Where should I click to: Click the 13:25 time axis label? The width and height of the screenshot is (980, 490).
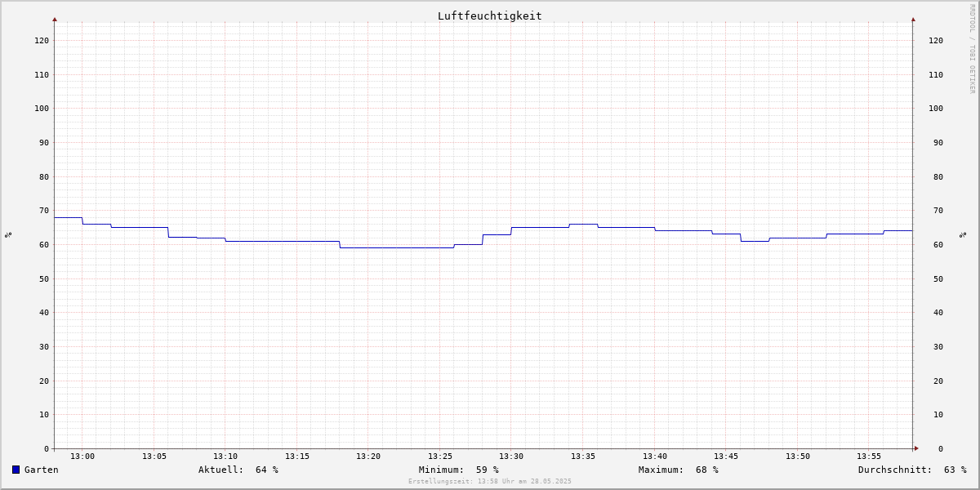point(440,457)
